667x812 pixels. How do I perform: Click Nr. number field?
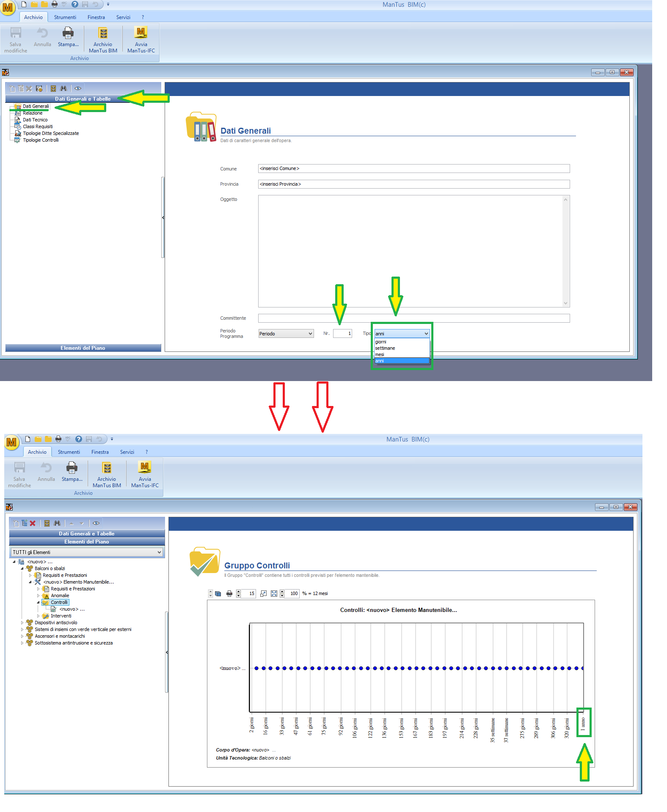[342, 334]
